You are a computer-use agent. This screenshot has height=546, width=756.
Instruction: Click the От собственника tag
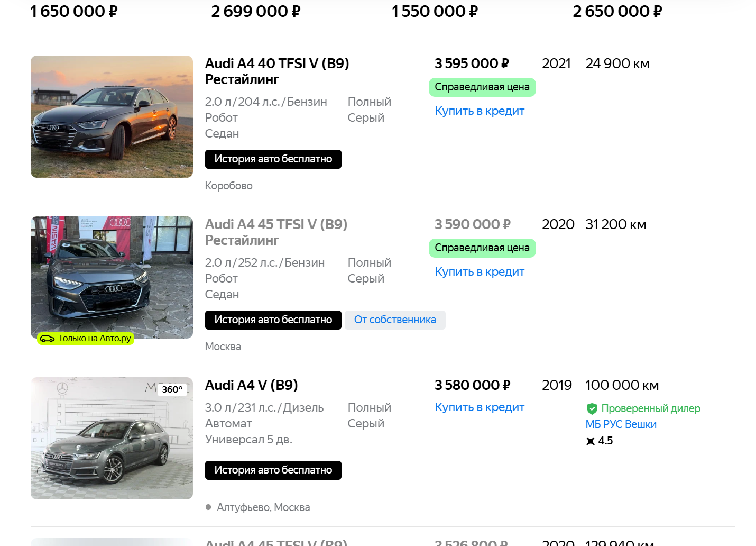pyautogui.click(x=395, y=320)
